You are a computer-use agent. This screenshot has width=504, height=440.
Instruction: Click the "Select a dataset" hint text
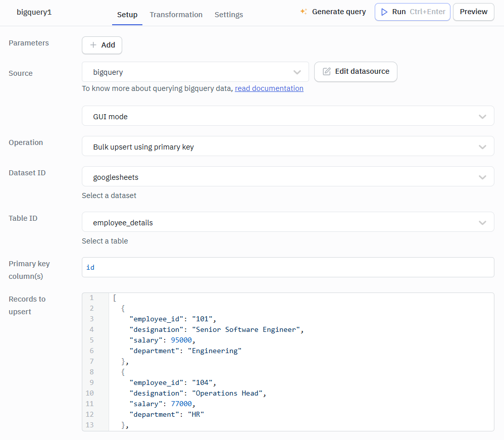[109, 195]
